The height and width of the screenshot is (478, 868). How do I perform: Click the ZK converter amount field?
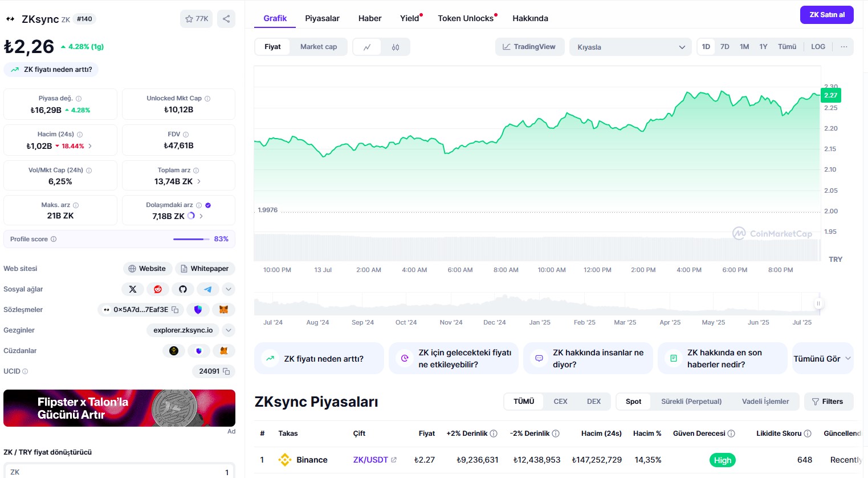(119, 471)
